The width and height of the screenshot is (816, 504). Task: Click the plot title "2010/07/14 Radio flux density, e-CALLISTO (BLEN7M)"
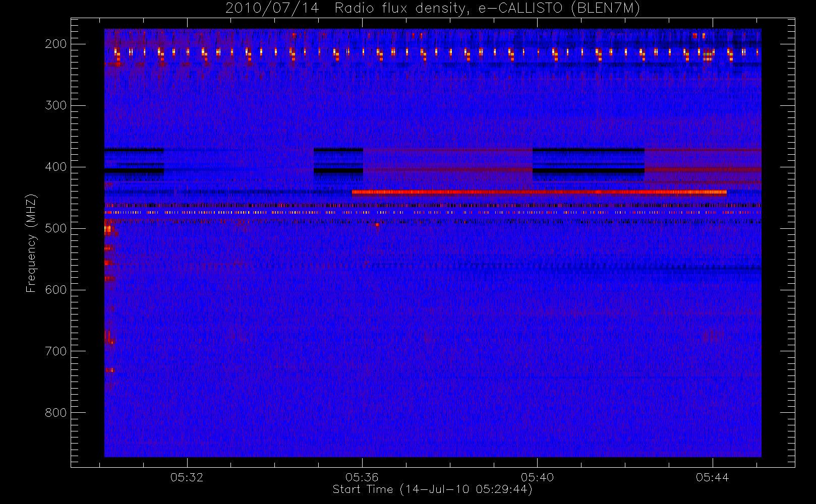(433, 9)
